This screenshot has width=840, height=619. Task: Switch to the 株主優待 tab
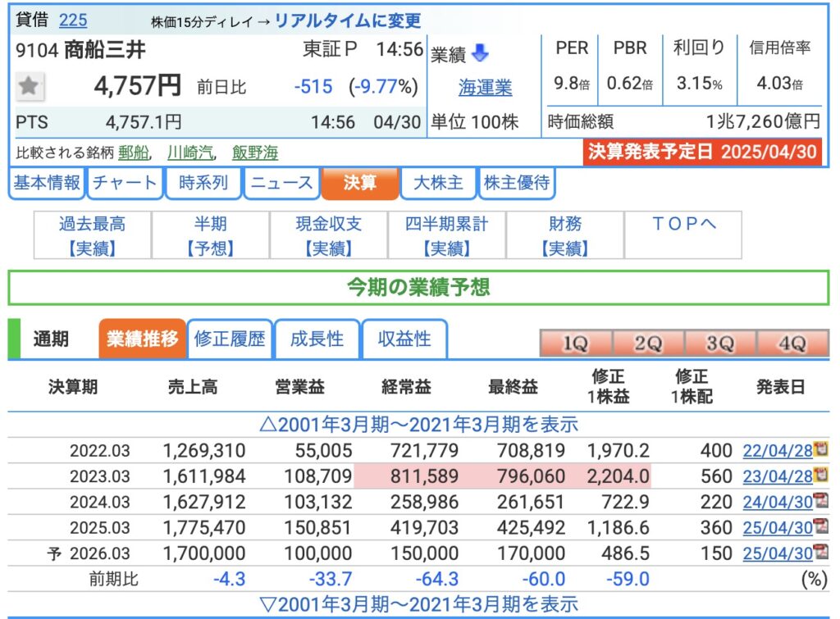[517, 183]
